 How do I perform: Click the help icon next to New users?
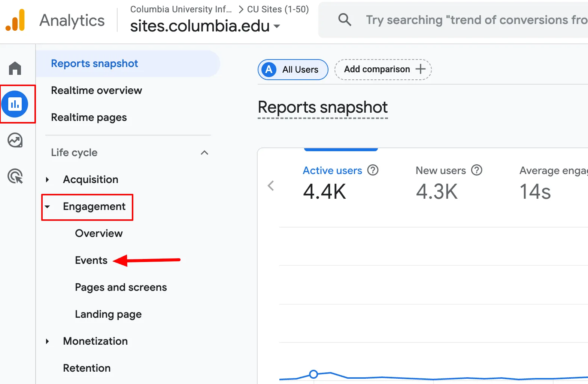pos(476,170)
